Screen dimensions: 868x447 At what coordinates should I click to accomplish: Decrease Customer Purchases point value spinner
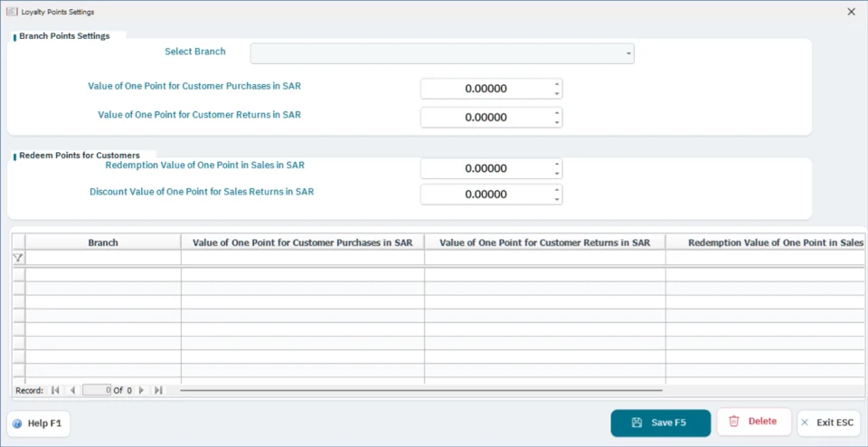pyautogui.click(x=557, y=93)
